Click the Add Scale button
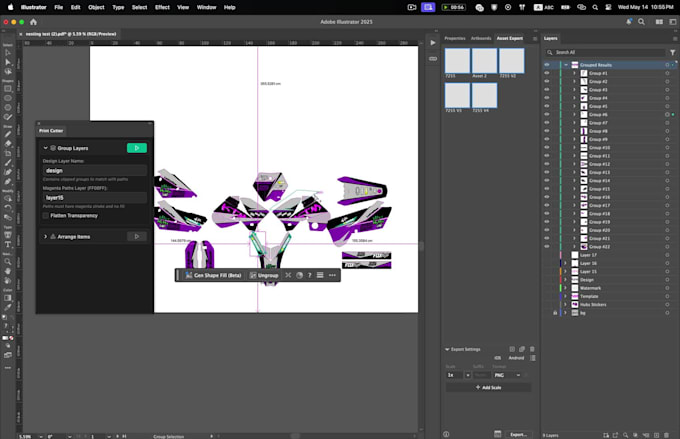 (x=488, y=387)
